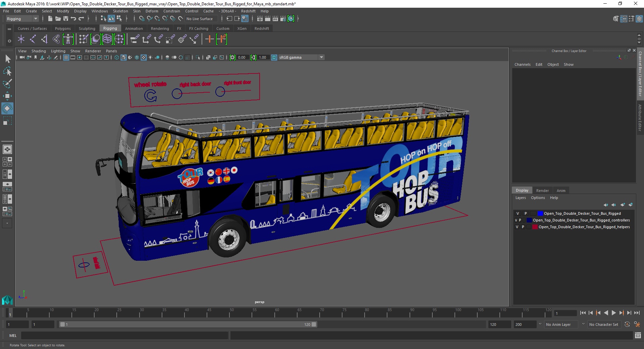Screen dimensions: 644x349
Task: Click Create Locator shelf icon
Action: [x=21, y=39]
